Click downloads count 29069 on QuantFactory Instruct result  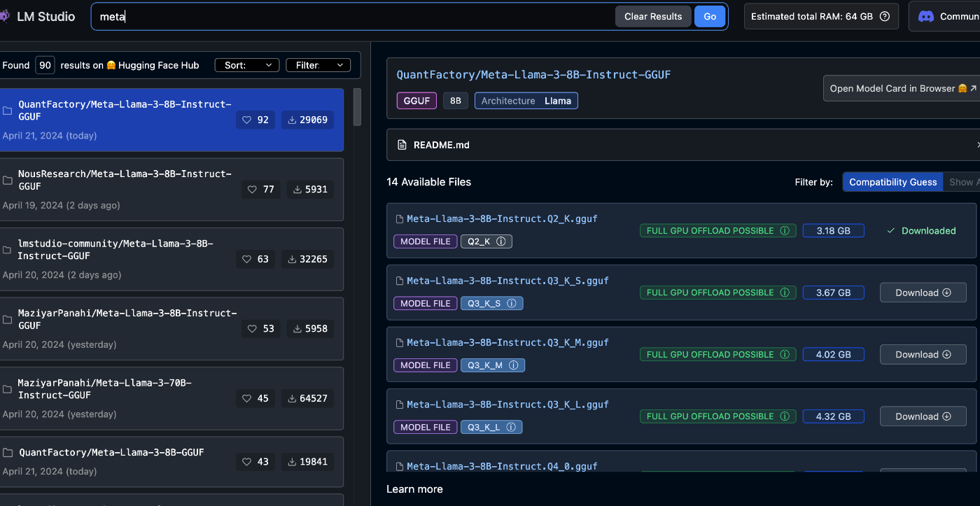click(x=308, y=120)
